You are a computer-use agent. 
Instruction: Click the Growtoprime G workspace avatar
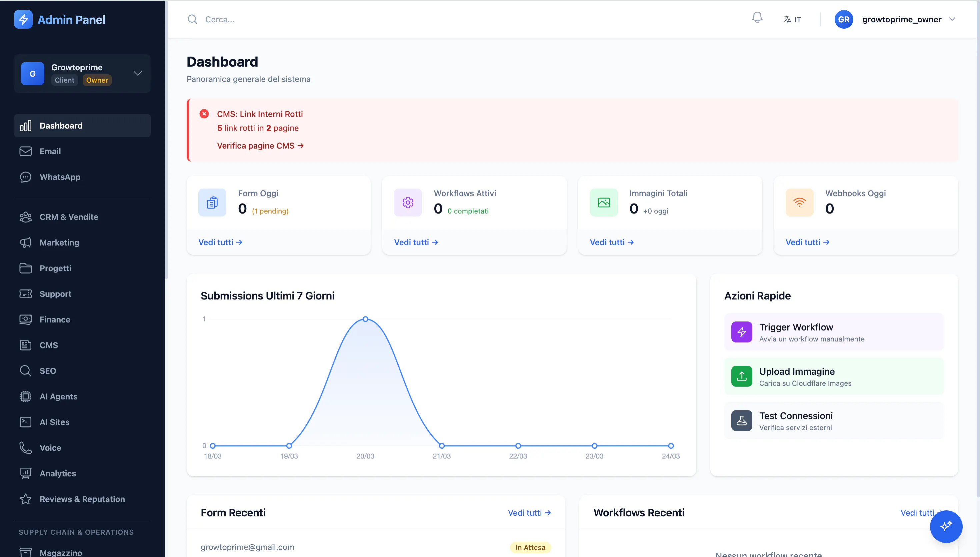[x=33, y=73]
